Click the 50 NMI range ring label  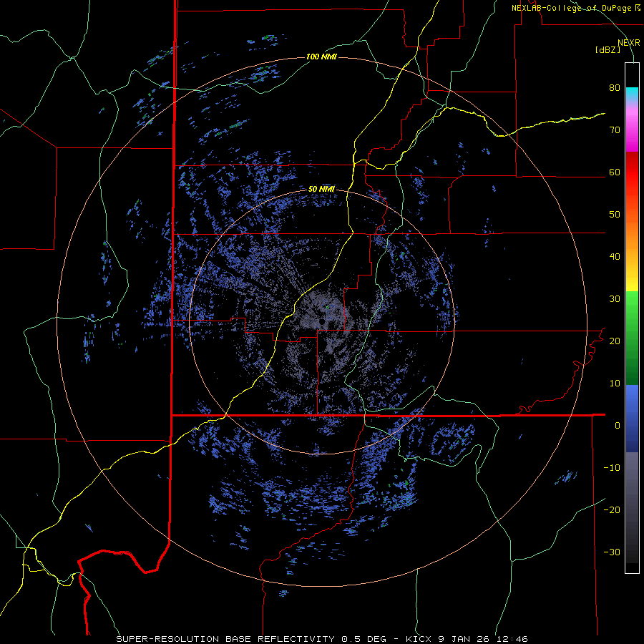pyautogui.click(x=321, y=190)
